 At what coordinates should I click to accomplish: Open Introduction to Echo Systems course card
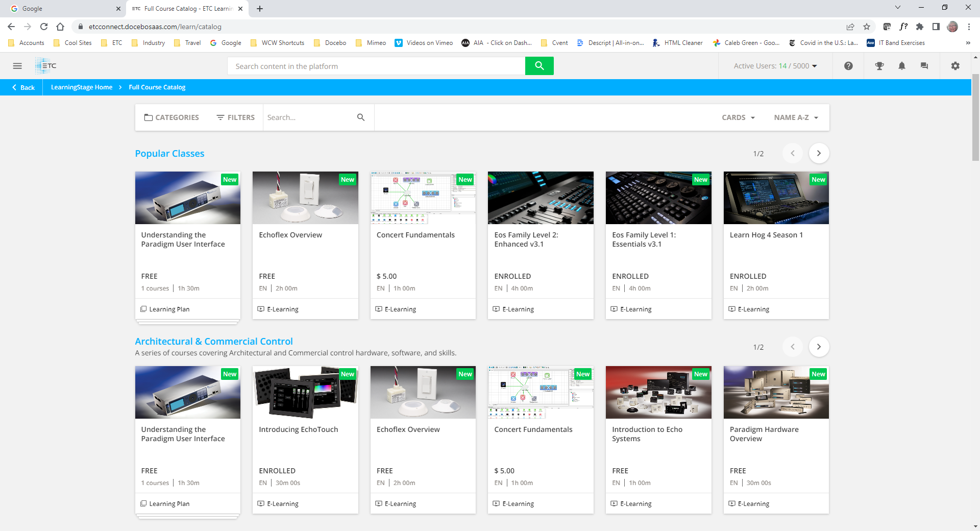point(658,440)
